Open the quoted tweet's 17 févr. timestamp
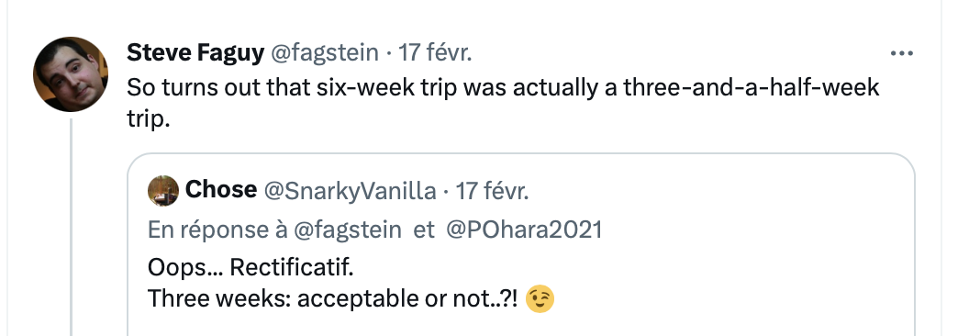 pyautogui.click(x=492, y=191)
